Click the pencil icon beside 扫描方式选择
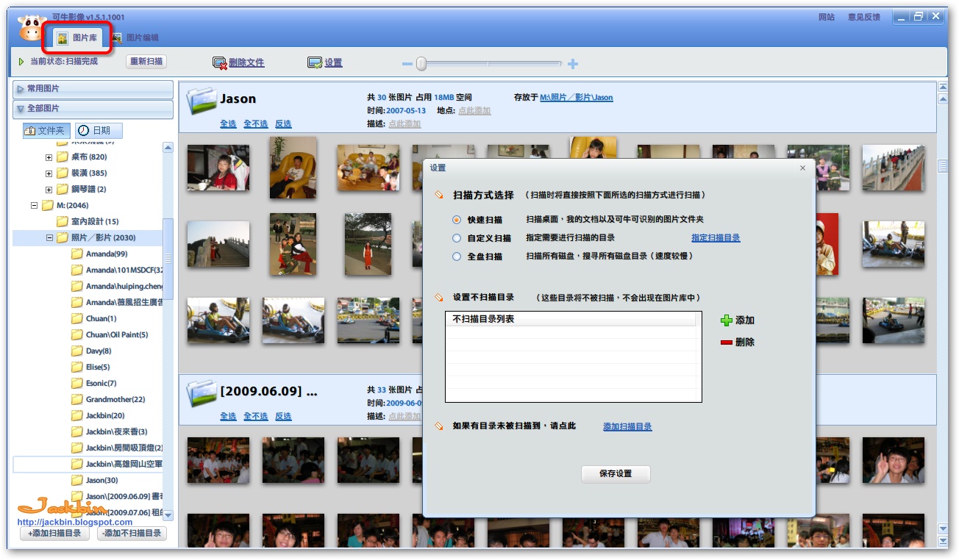This screenshot has height=560, width=959. click(439, 195)
